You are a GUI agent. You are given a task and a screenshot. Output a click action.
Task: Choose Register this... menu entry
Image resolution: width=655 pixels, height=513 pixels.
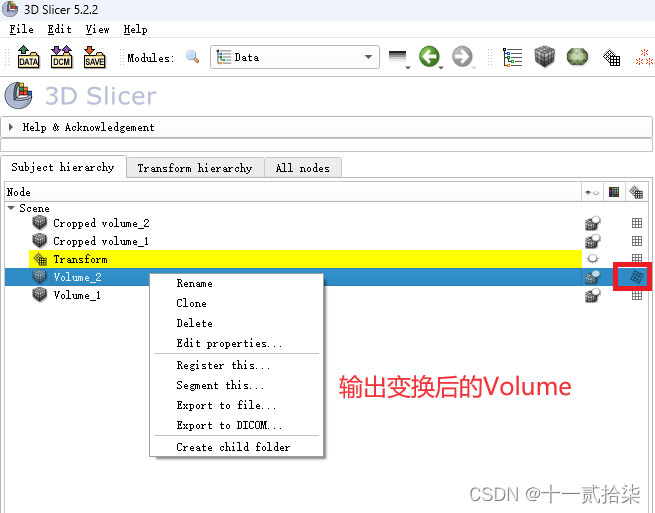[x=236, y=365]
